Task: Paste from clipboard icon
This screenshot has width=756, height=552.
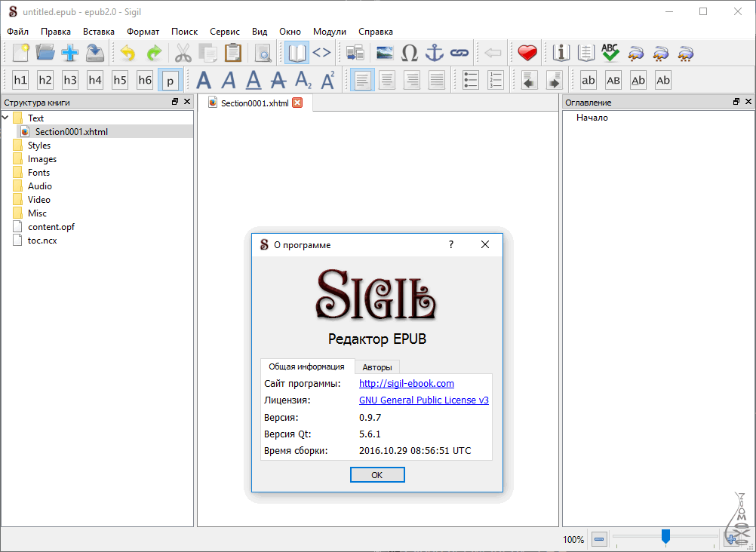Action: (233, 53)
